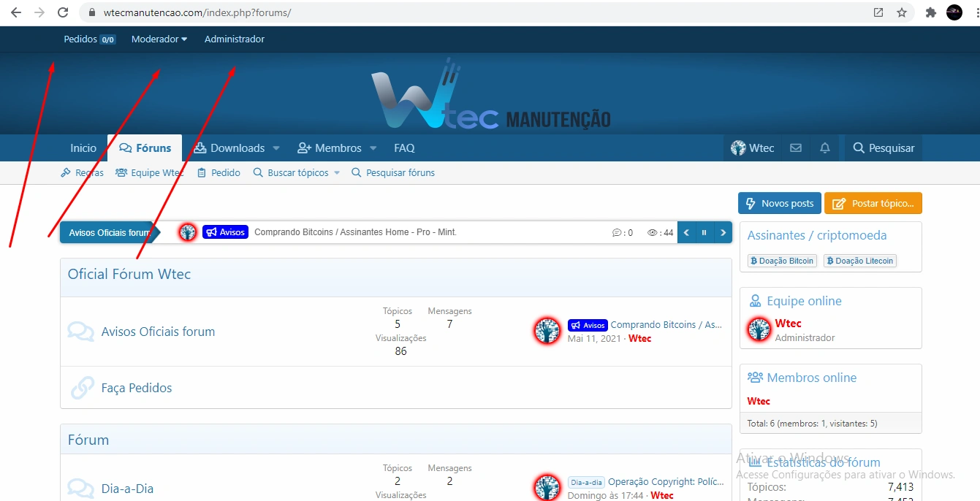Viewport: 980px width, 501px height.
Task: Show previous ticker announcement
Action: (686, 233)
